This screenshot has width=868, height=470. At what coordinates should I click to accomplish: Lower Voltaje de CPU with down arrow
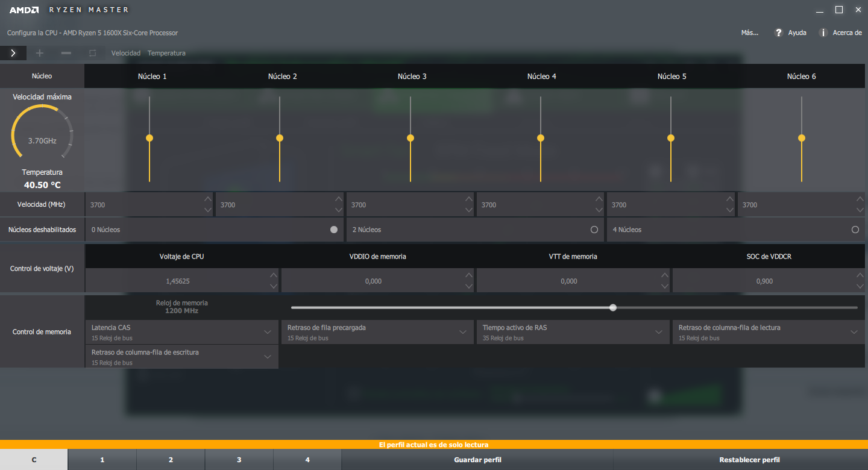(274, 286)
